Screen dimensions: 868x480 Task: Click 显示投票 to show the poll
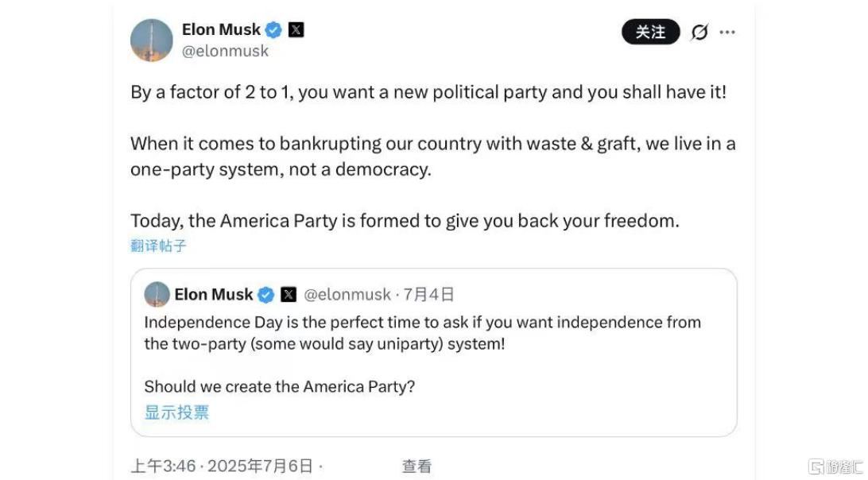(176, 412)
